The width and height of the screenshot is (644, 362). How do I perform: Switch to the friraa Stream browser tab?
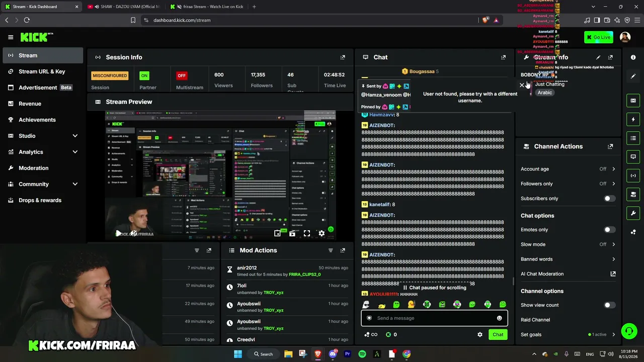(206, 7)
